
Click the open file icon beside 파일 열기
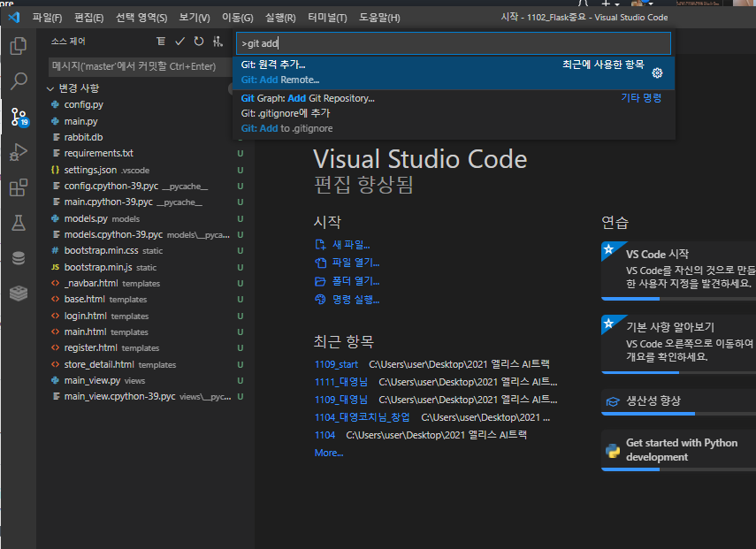click(320, 263)
